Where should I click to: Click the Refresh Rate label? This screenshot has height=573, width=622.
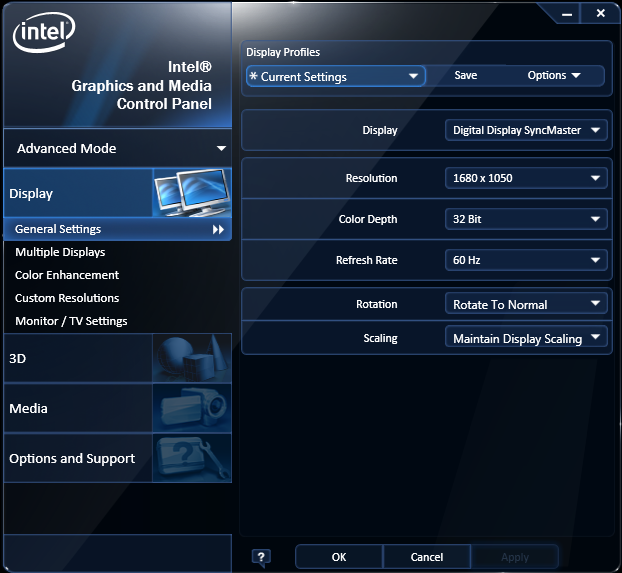367,260
